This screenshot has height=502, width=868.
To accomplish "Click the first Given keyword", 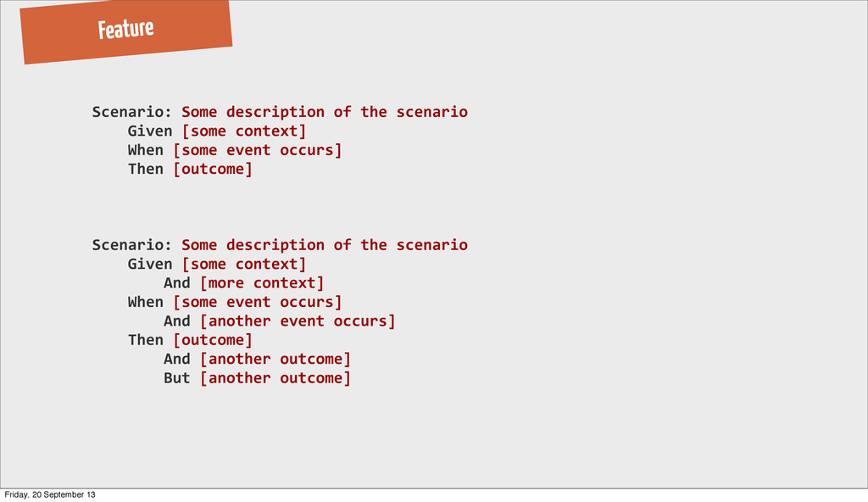I will coord(150,131).
